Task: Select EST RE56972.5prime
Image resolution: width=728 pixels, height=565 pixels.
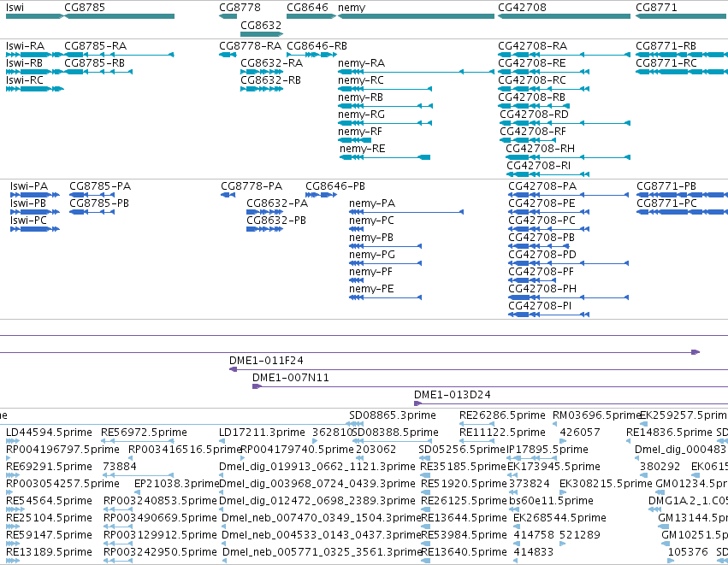Action: (x=138, y=441)
